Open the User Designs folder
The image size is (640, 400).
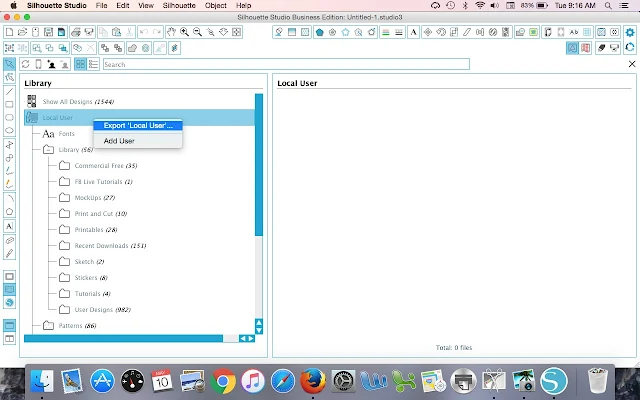tap(102, 310)
